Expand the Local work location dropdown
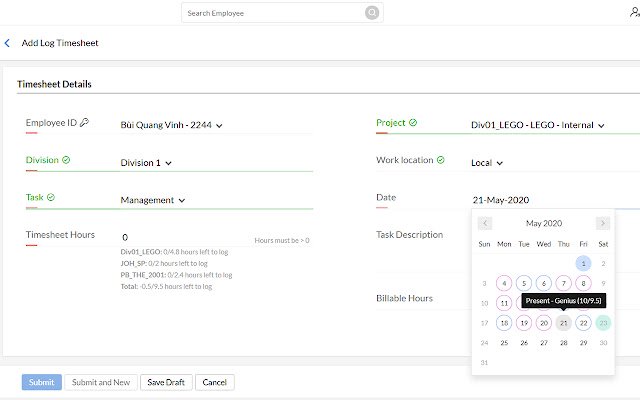 click(487, 162)
